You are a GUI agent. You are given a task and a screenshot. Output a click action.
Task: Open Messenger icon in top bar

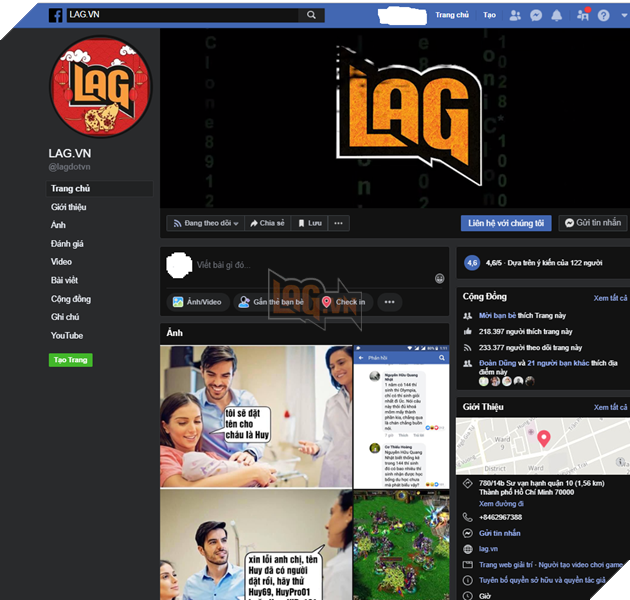pos(536,15)
